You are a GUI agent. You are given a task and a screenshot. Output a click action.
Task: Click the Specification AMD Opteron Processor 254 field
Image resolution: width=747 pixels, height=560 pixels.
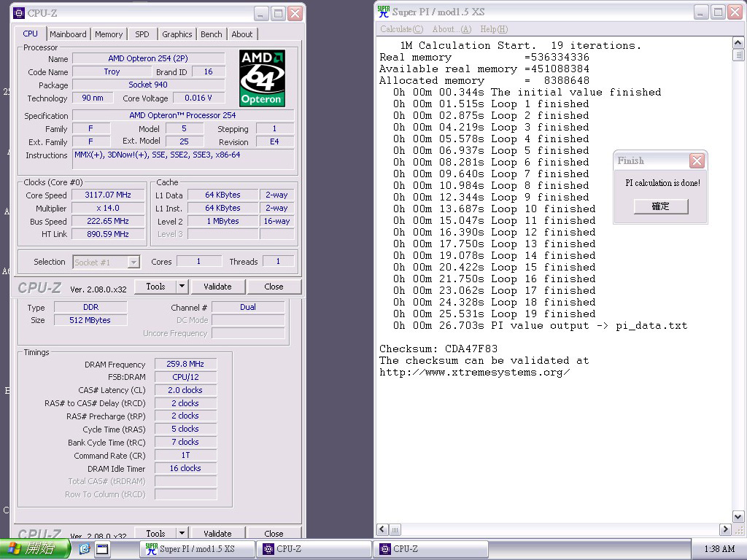(x=183, y=115)
